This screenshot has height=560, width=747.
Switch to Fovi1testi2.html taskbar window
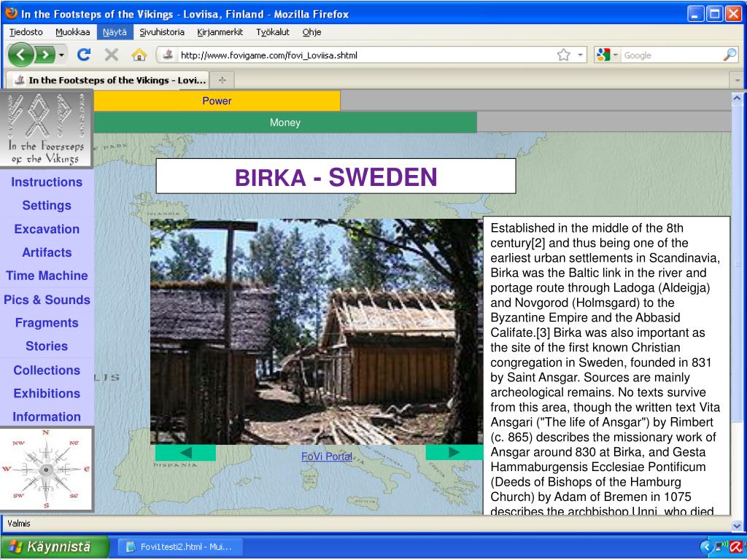pos(180,547)
